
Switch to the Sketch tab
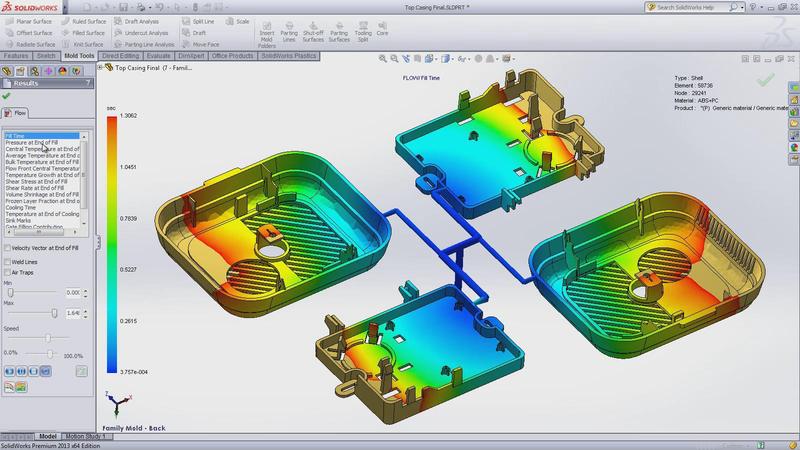[46, 56]
